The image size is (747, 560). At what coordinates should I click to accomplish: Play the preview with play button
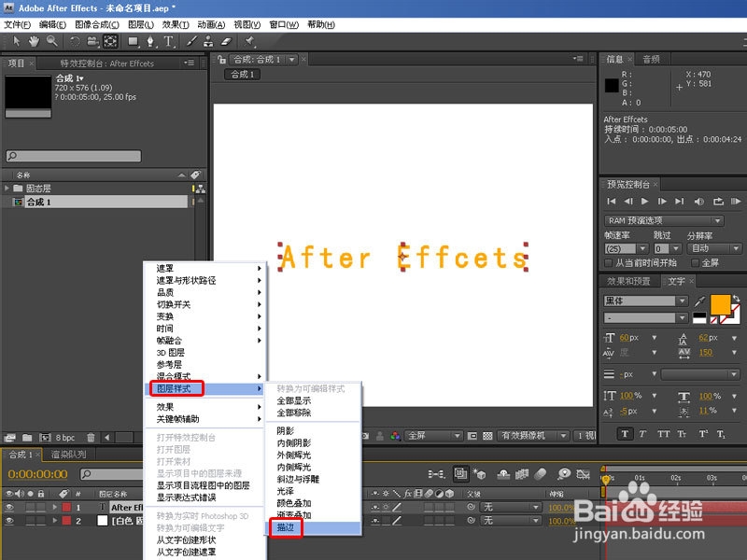644,202
